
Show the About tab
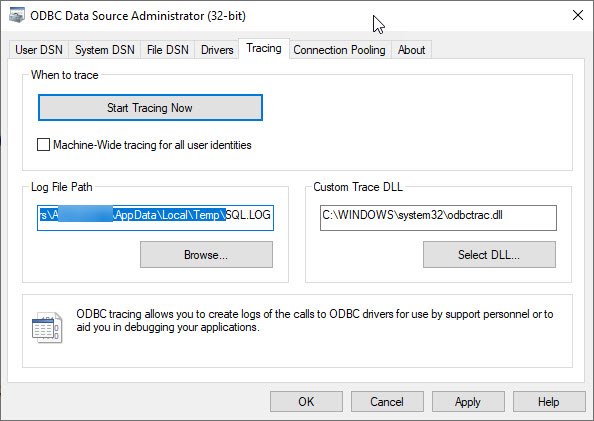[x=411, y=50]
